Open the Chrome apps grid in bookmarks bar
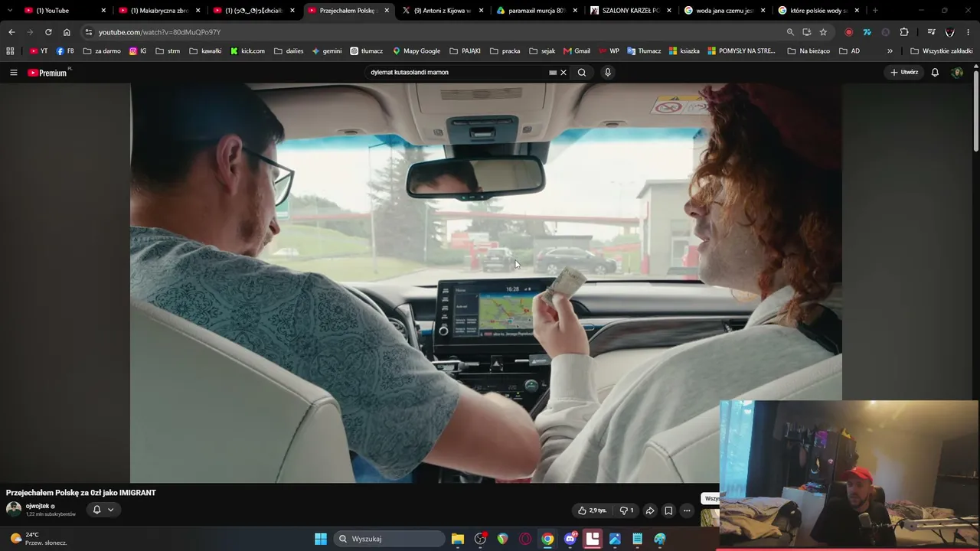980x551 pixels. point(10,51)
